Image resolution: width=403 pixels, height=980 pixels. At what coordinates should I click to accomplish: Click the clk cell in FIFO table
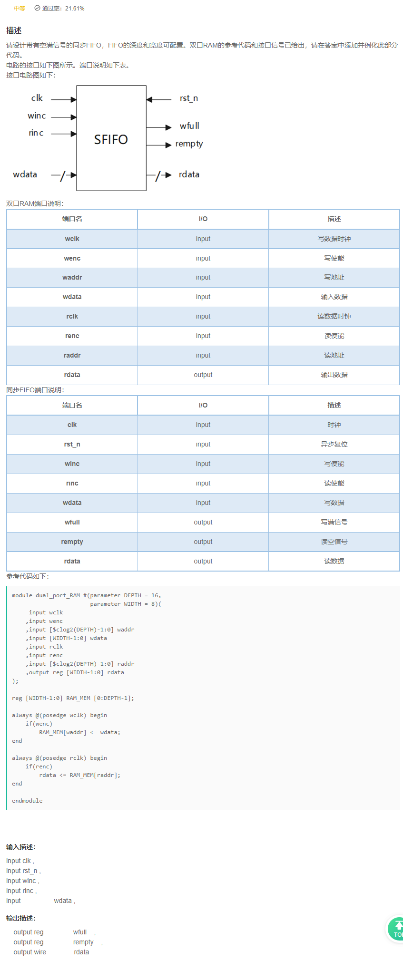tap(72, 425)
